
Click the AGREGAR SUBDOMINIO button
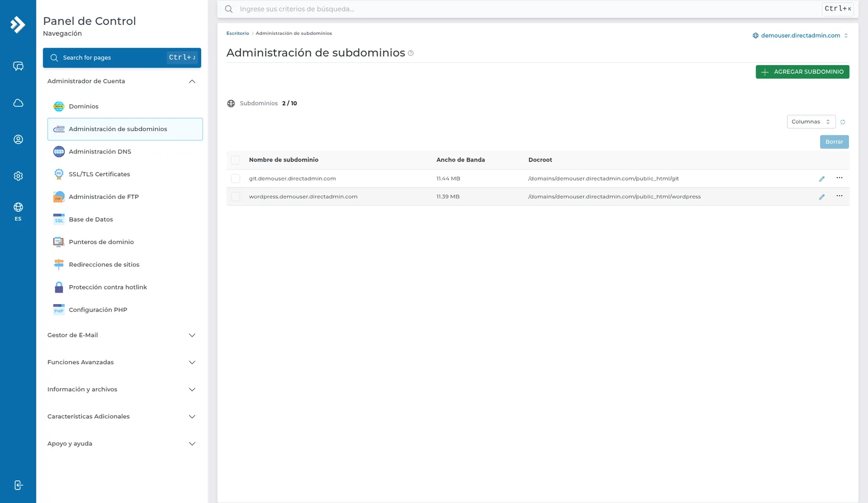point(802,72)
